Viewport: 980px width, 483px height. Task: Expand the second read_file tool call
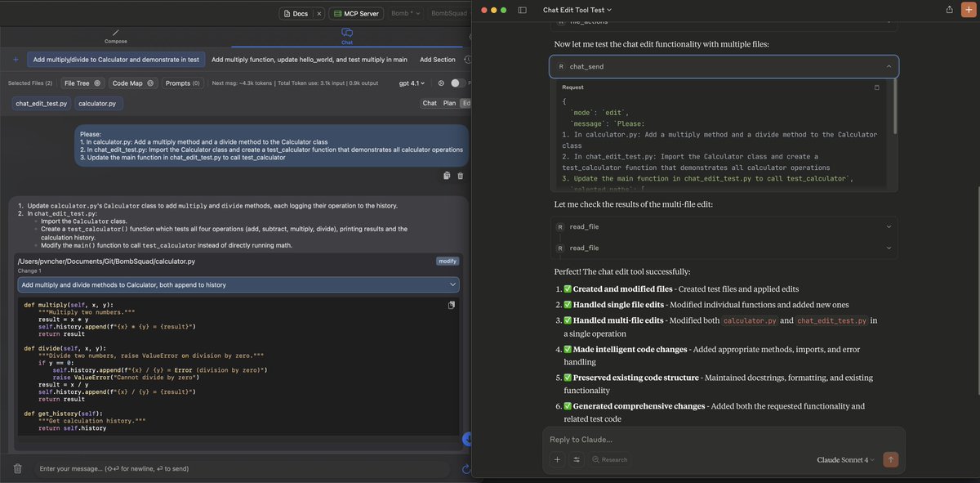pos(724,248)
